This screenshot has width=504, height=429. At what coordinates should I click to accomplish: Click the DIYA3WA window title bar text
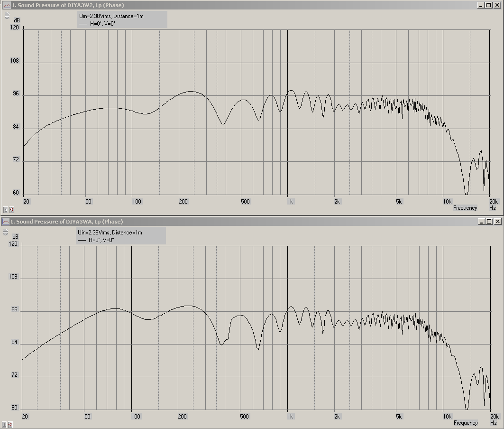point(66,222)
